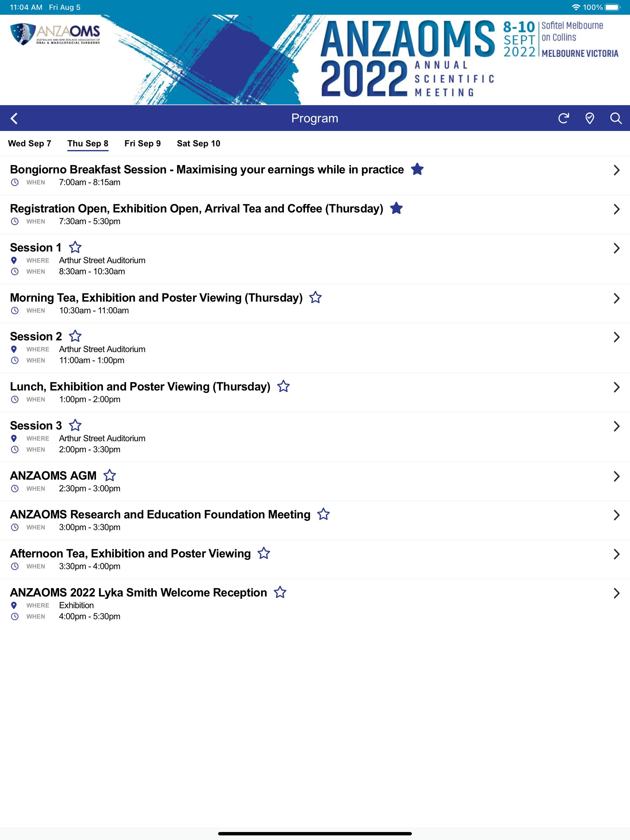Tap the clock icon for 1:00pm - 2:00pm
630x840 pixels.
pyautogui.click(x=14, y=399)
